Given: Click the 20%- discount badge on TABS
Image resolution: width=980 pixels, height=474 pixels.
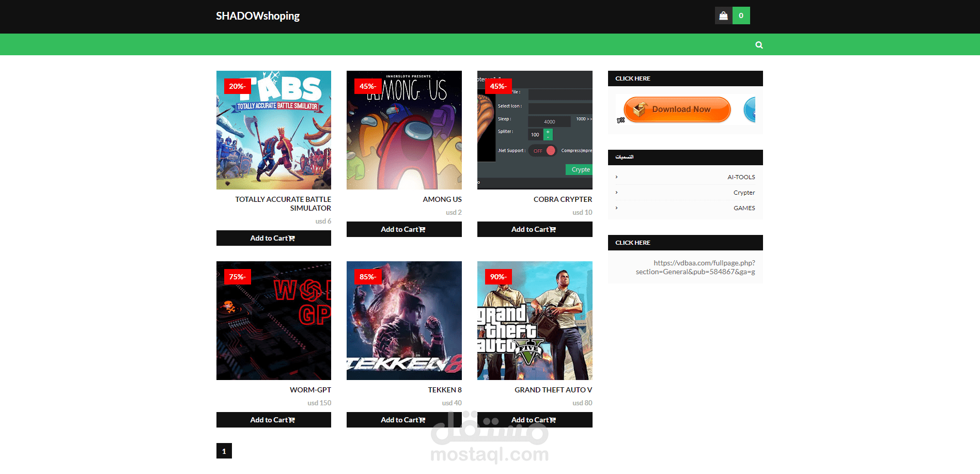Looking at the screenshot, I should coord(237,86).
